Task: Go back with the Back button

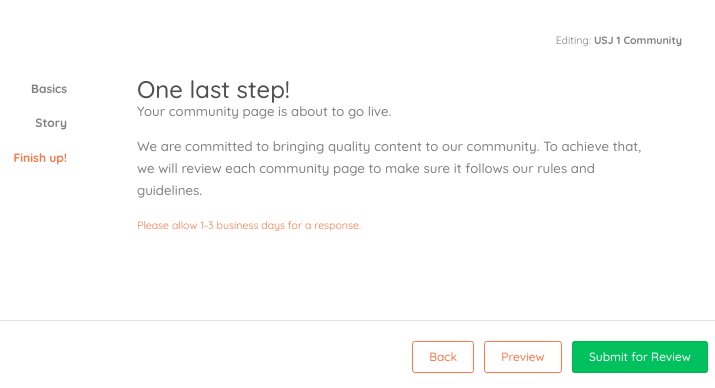Action: [443, 357]
